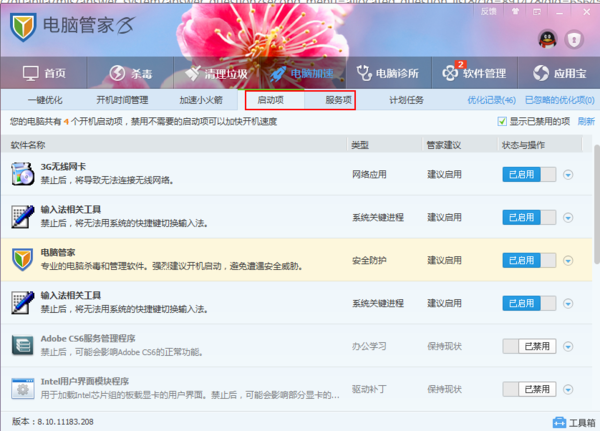Click the 网络应用 type cell
Screen dimensions: 600x431
[x=369, y=175]
